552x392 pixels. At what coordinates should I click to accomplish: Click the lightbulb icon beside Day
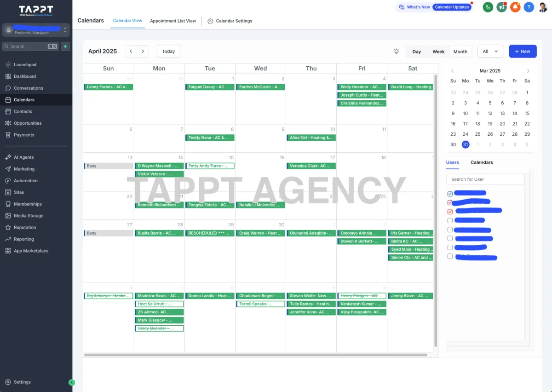tap(397, 52)
